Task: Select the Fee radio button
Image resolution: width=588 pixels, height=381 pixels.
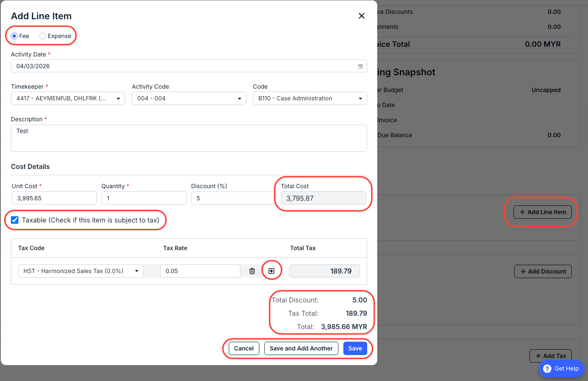Action: 14,36
